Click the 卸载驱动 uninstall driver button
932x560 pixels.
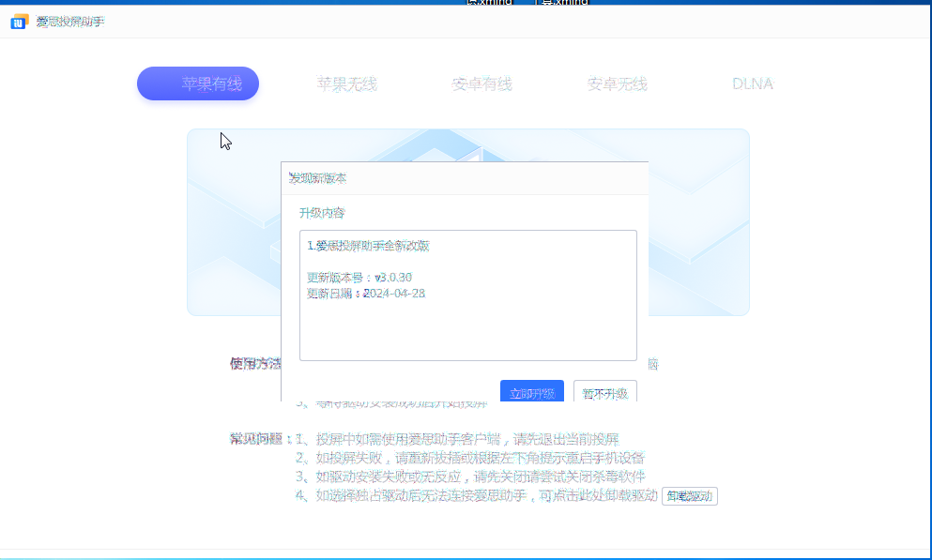coord(690,496)
